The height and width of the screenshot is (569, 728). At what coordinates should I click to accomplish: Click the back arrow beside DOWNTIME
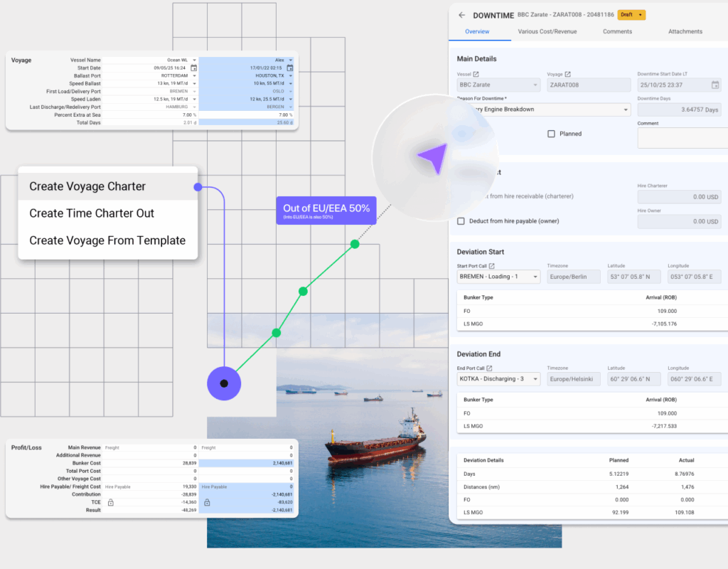coord(462,15)
